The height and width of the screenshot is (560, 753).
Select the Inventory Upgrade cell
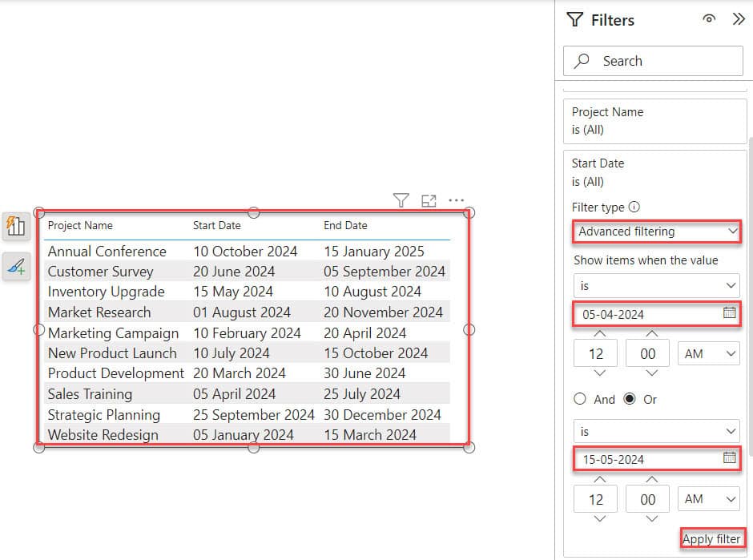tap(106, 292)
